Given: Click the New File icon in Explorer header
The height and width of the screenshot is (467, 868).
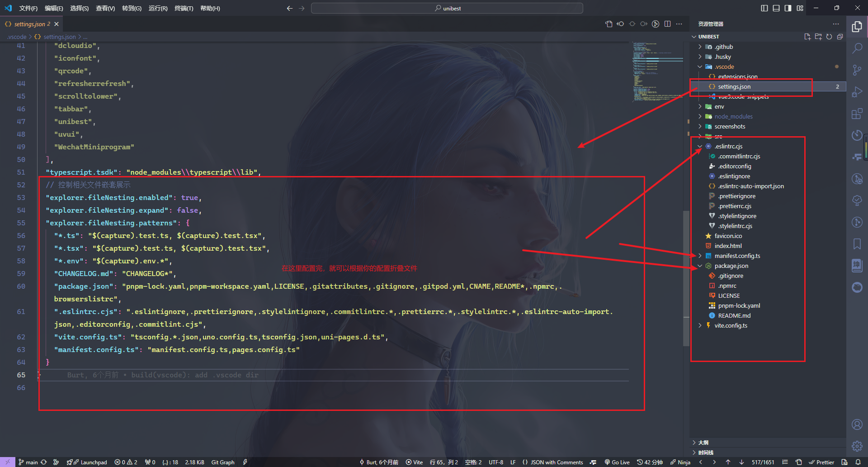Looking at the screenshot, I should point(807,37).
